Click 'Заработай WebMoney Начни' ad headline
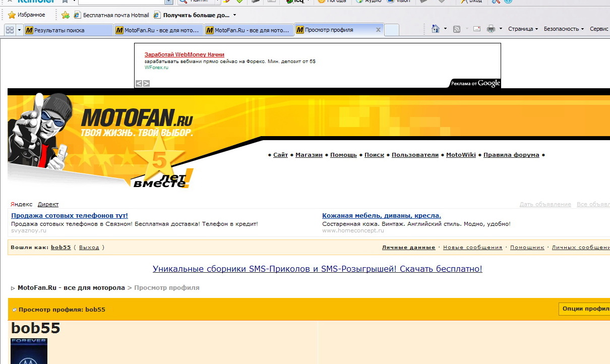Viewport: 610px width, 364px height. click(x=185, y=54)
